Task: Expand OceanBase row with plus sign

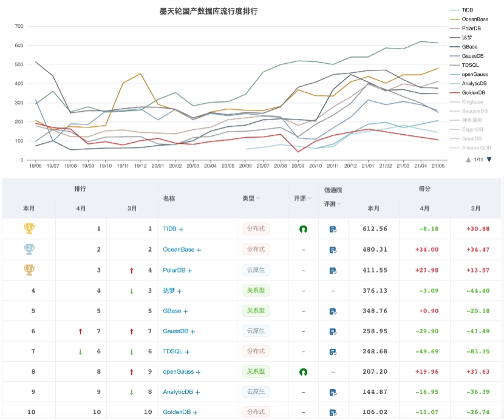Action: pyautogui.click(x=199, y=250)
